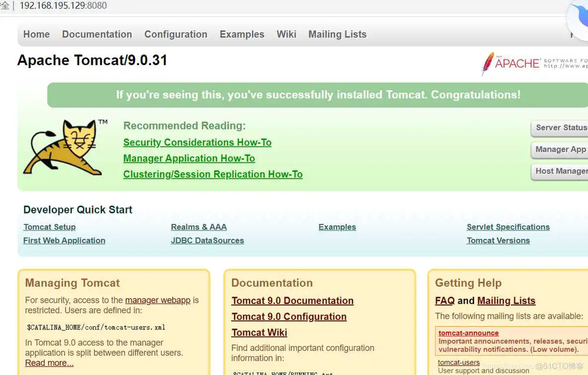
Task: Click the Recommended Reading heading
Action: click(185, 126)
